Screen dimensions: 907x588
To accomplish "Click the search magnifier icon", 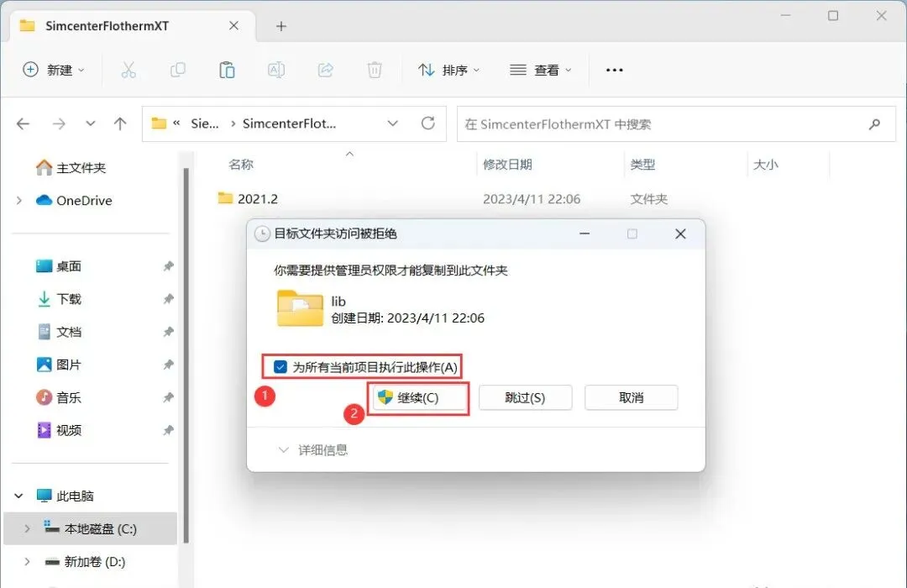I will tap(874, 123).
